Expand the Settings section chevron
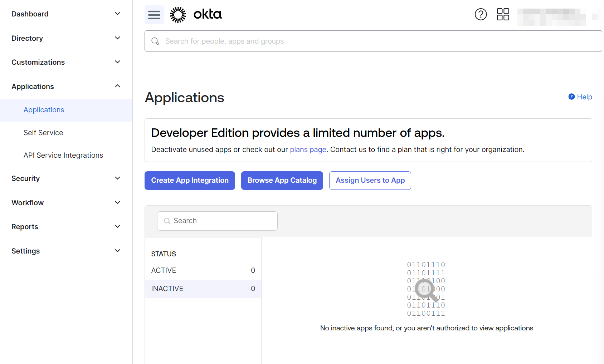This screenshot has height=364, width=604. coord(117,251)
